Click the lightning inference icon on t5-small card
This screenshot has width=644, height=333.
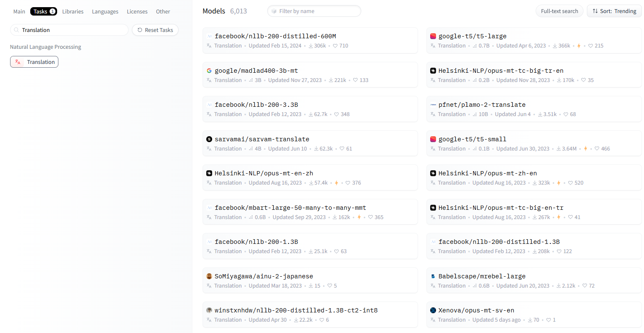[585, 149]
